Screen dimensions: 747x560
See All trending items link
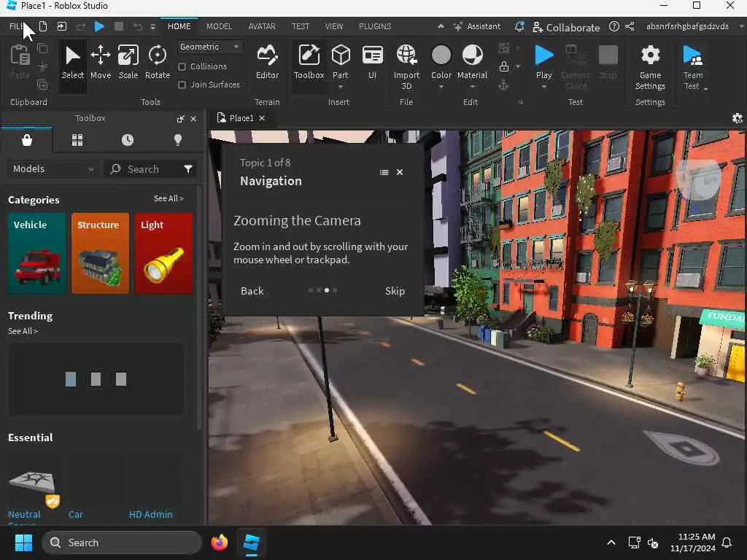point(23,331)
